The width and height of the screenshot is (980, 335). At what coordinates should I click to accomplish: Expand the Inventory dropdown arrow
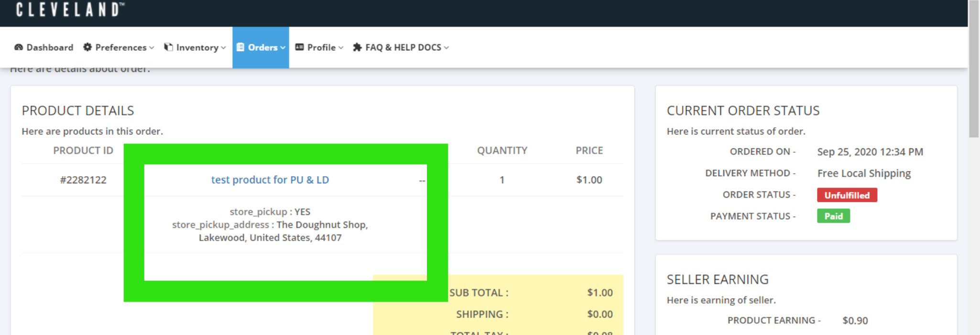(x=223, y=48)
